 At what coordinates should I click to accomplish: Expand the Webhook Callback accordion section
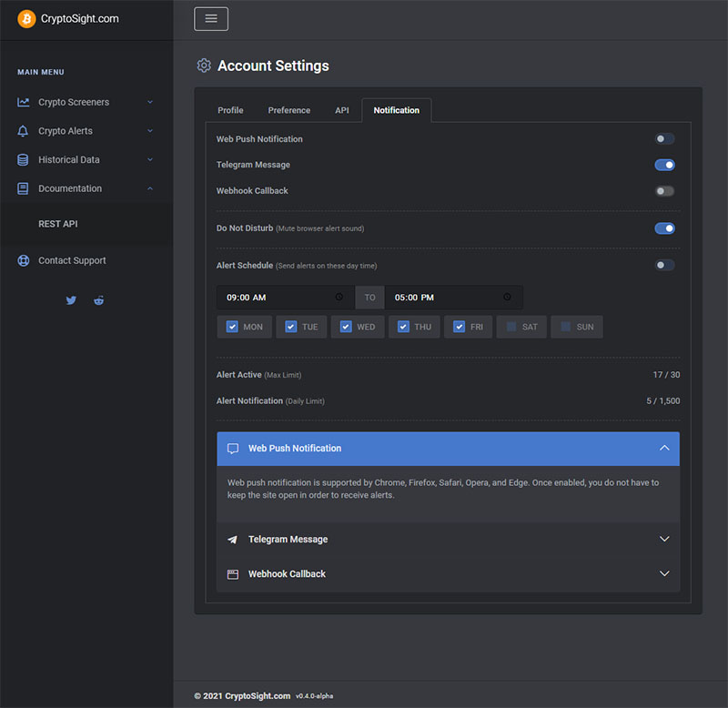click(x=448, y=574)
